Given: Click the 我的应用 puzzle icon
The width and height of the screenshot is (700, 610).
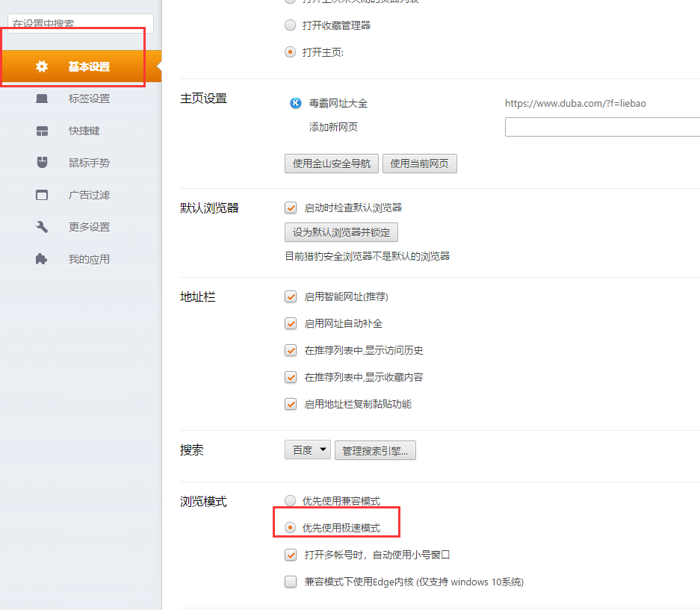Looking at the screenshot, I should (42, 259).
